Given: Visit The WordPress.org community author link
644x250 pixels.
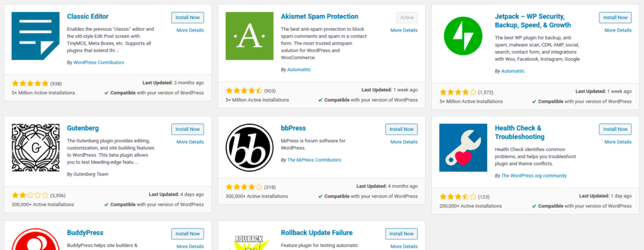Looking at the screenshot, I should coord(534,176).
